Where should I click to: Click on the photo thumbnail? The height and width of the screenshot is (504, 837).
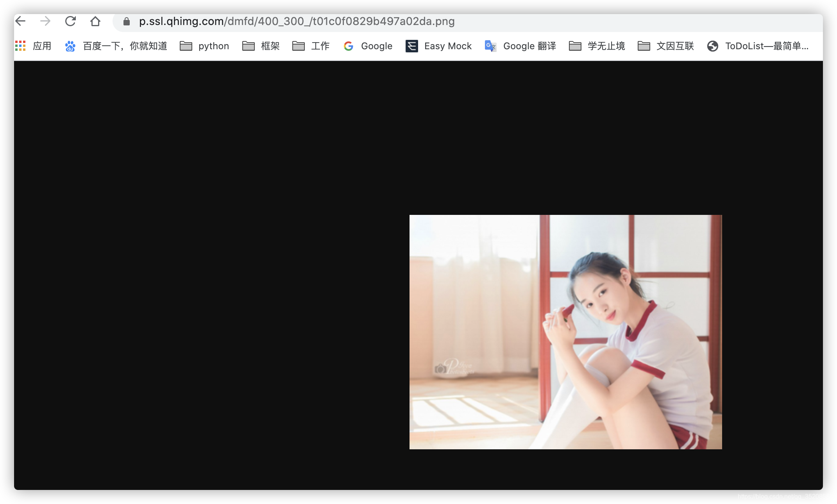[x=565, y=332]
